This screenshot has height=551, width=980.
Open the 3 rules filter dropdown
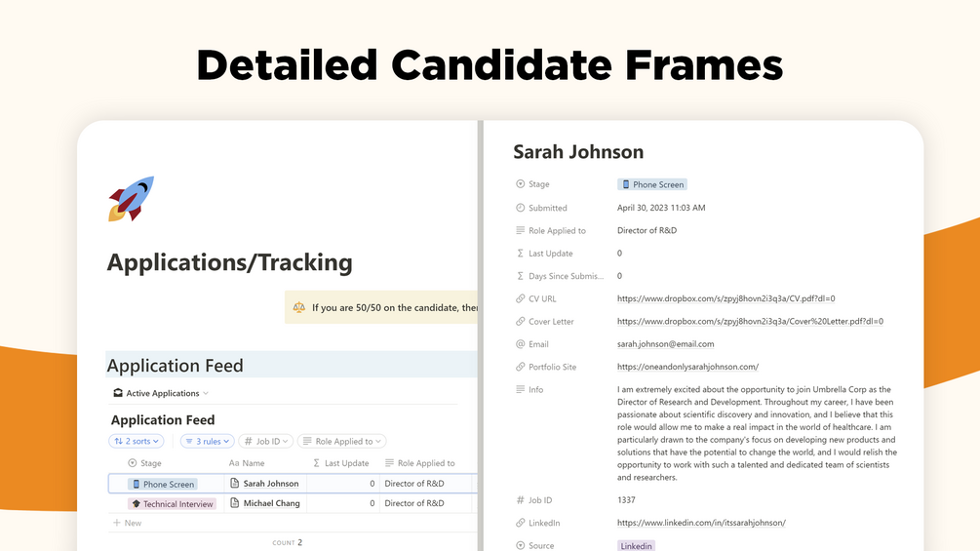pos(207,441)
